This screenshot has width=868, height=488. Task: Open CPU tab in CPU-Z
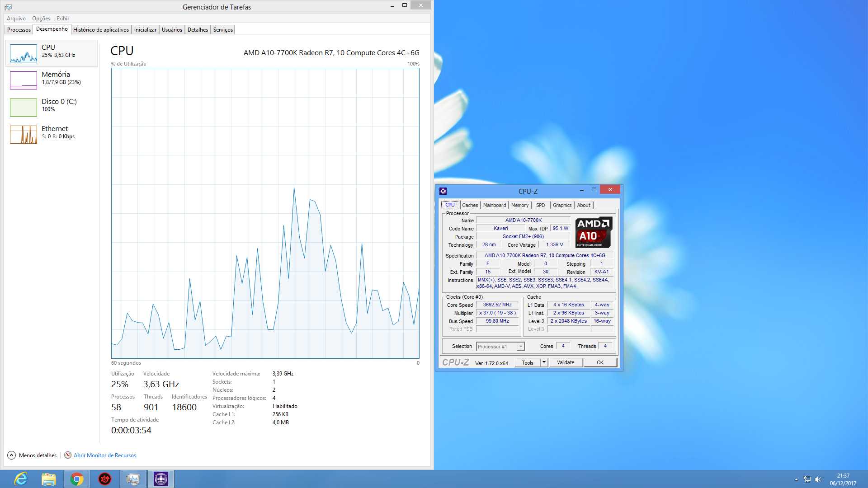point(450,205)
